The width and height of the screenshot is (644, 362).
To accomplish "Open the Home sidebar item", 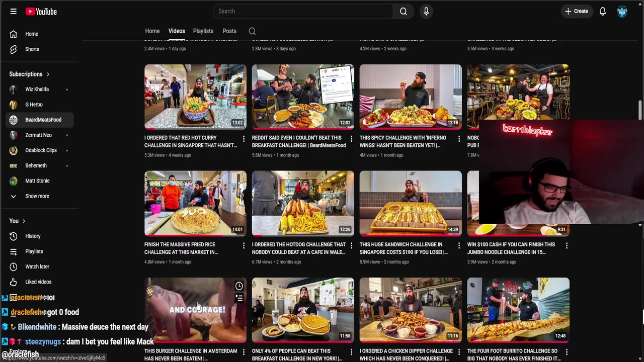I will coord(40,34).
